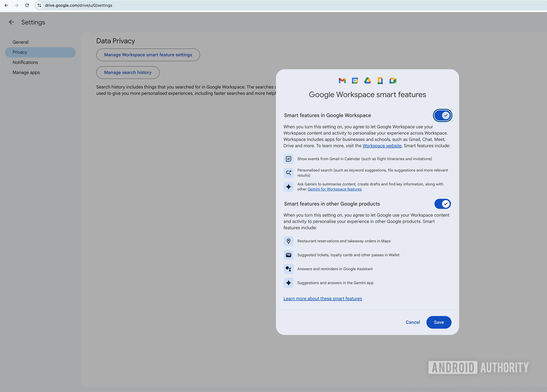Open the Workspace website link
547x392 pixels.
[x=382, y=146]
